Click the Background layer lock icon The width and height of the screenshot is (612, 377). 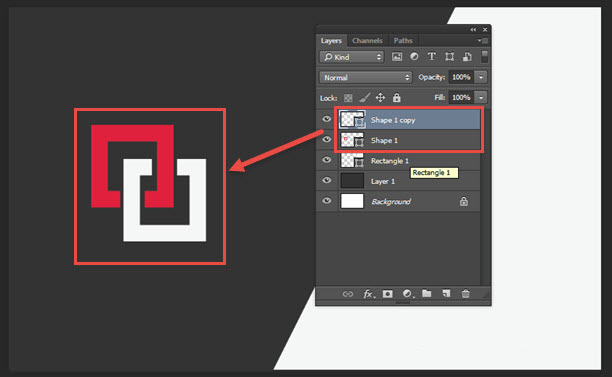(464, 201)
